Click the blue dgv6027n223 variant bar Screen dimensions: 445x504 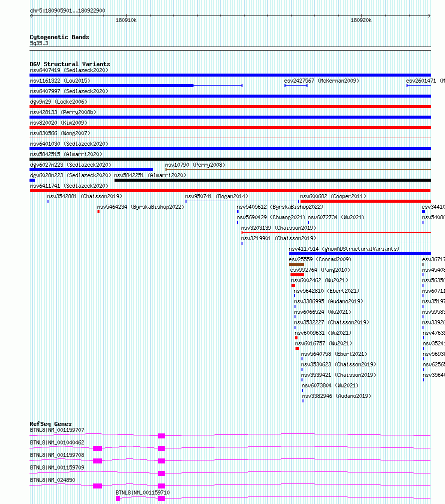tap(91, 170)
